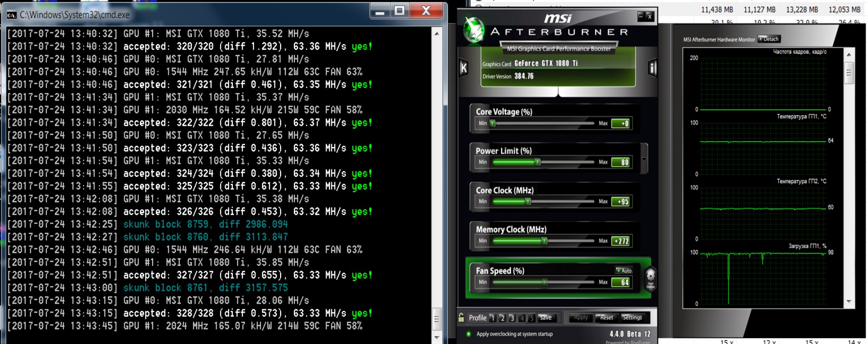Select Afterburner profile slot 1
868x344 pixels.
coord(493,318)
